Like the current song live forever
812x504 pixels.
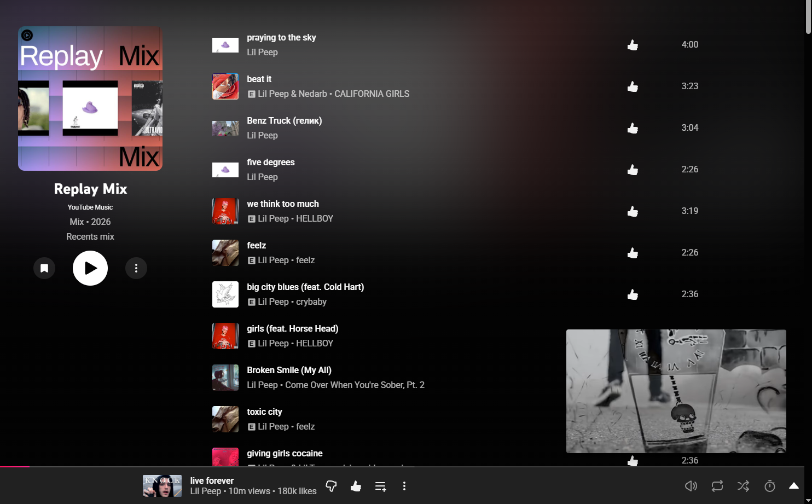(356, 486)
